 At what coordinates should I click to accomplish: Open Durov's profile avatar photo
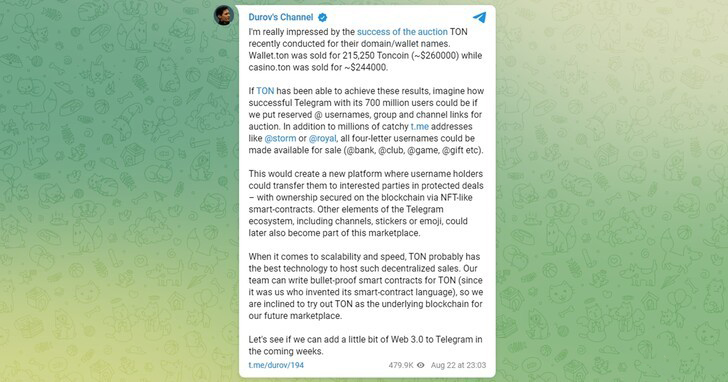pos(224,15)
